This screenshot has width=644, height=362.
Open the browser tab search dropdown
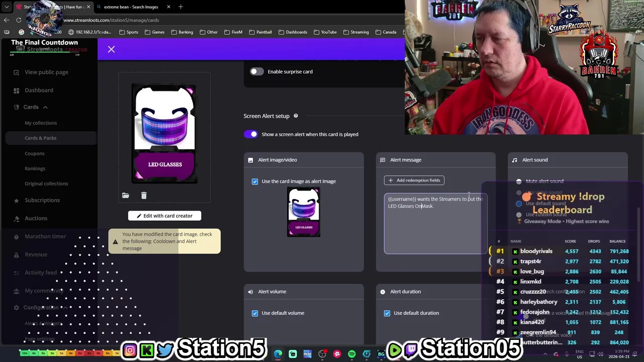coord(7,7)
